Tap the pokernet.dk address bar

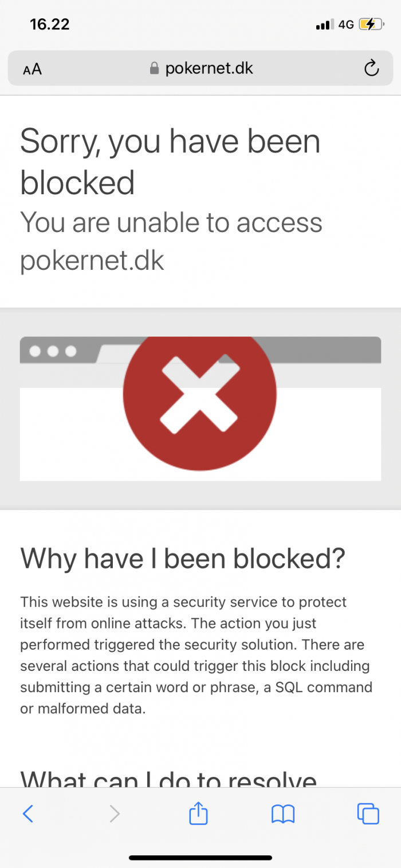tap(200, 69)
